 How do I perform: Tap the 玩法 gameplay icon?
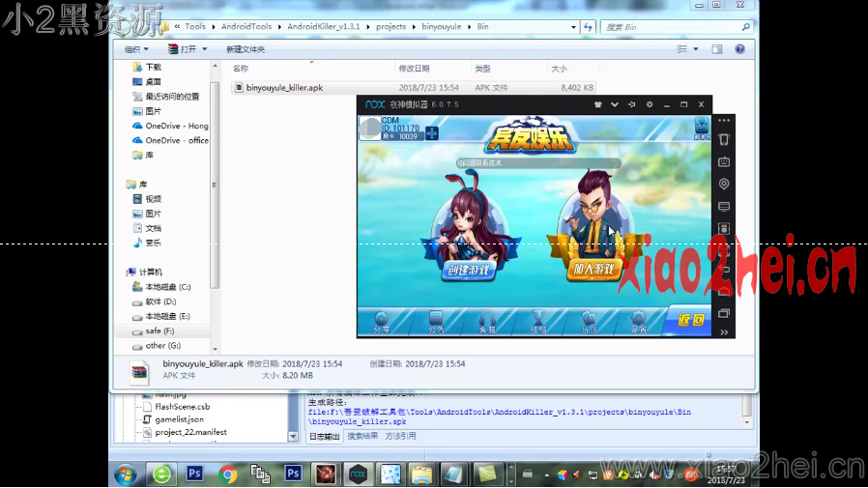click(x=589, y=322)
